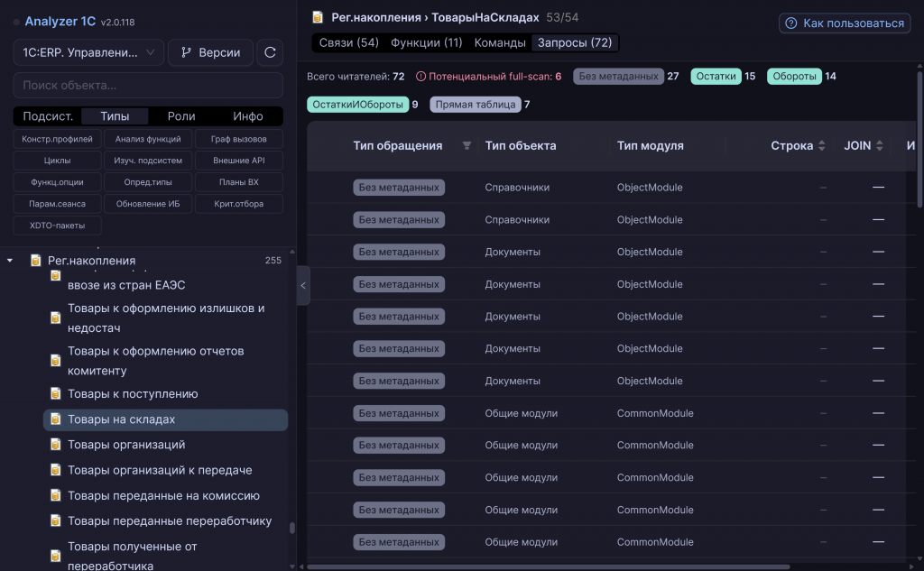Toggle the Обороты filter chip
This screenshot has height=571, width=924.
coord(794,76)
